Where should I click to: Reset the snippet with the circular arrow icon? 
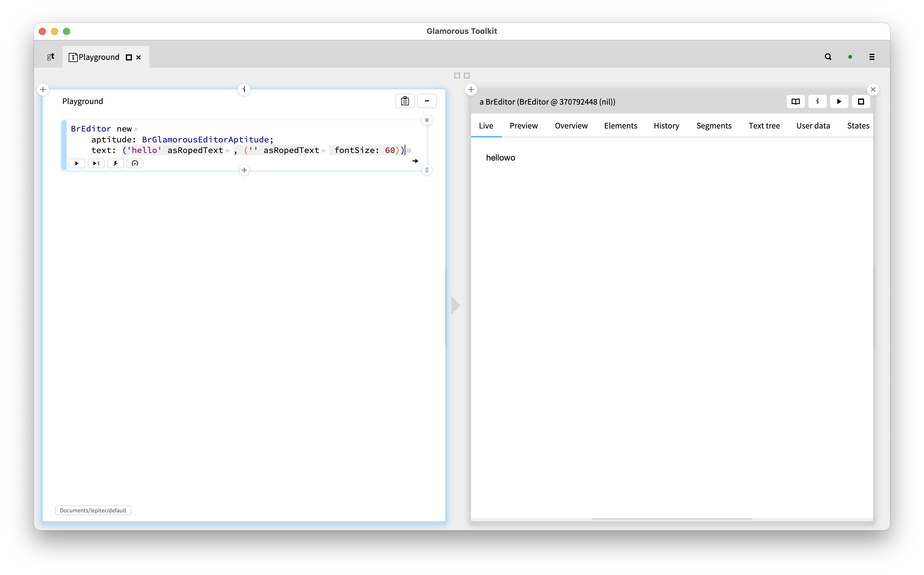click(135, 163)
